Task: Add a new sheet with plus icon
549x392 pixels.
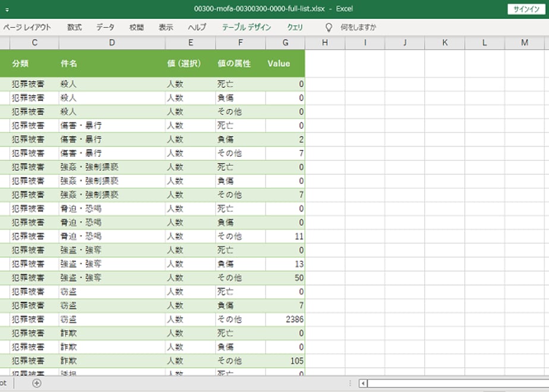Action: tap(37, 383)
